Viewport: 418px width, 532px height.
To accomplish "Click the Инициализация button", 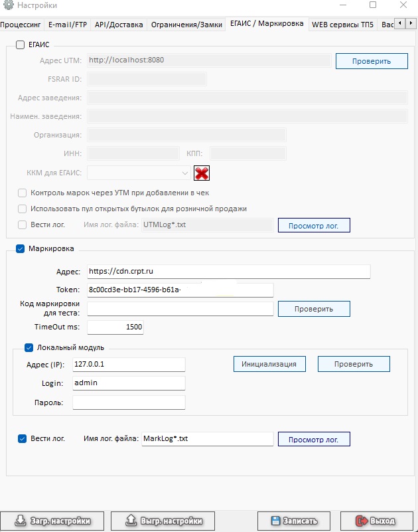I will pyautogui.click(x=269, y=364).
